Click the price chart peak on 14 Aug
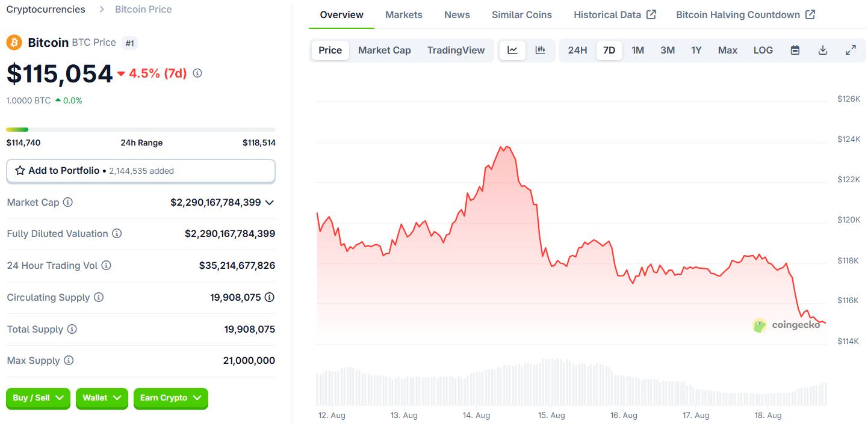868x424 pixels. click(x=506, y=147)
